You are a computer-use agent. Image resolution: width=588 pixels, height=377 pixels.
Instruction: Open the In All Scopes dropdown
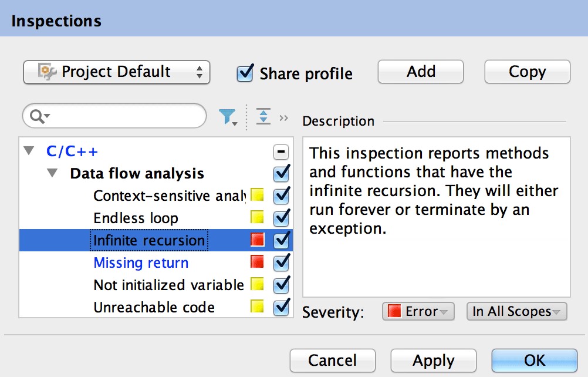coord(516,311)
